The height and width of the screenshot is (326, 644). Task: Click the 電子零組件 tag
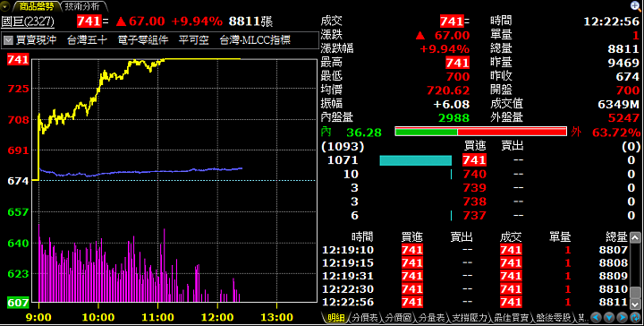(x=143, y=40)
